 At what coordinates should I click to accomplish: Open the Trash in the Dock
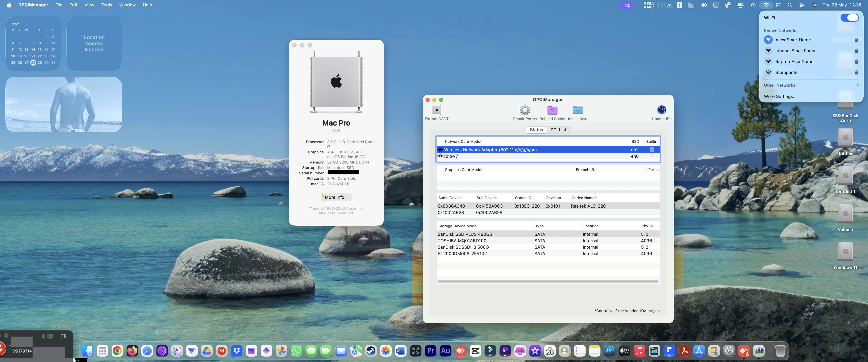click(780, 351)
